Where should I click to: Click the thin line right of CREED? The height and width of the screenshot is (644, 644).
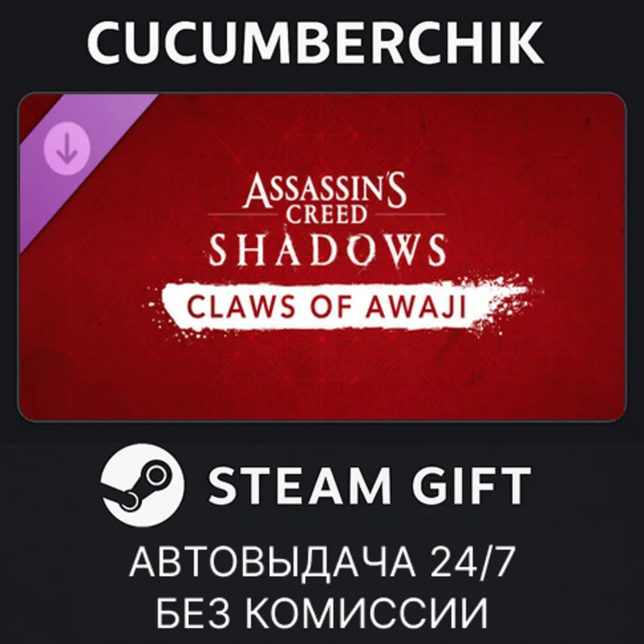[x=411, y=214]
